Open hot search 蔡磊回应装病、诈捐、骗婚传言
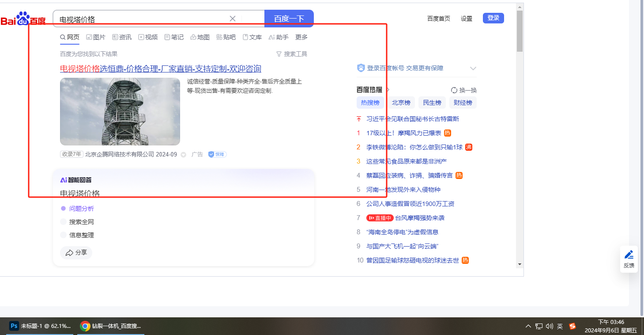644x335 pixels. [410, 175]
